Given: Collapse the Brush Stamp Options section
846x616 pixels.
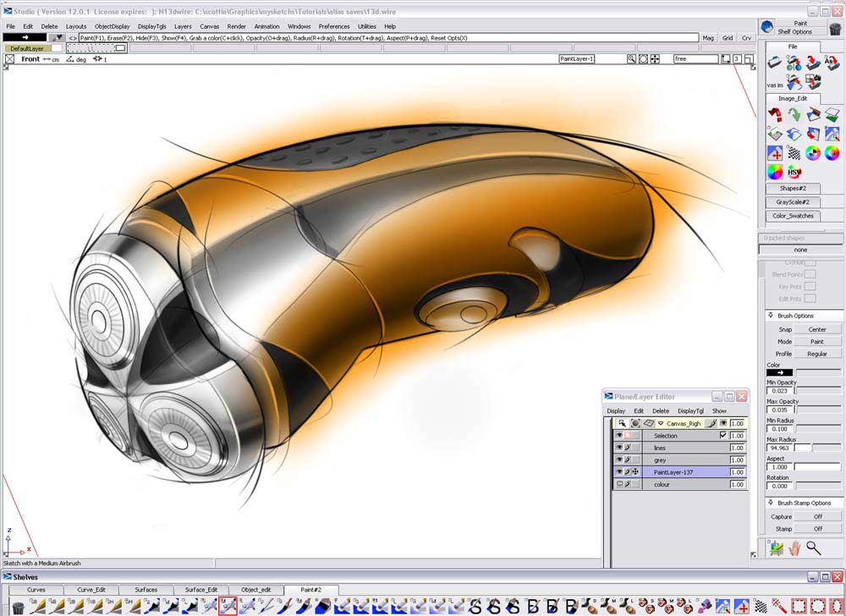Looking at the screenshot, I should click(x=770, y=502).
